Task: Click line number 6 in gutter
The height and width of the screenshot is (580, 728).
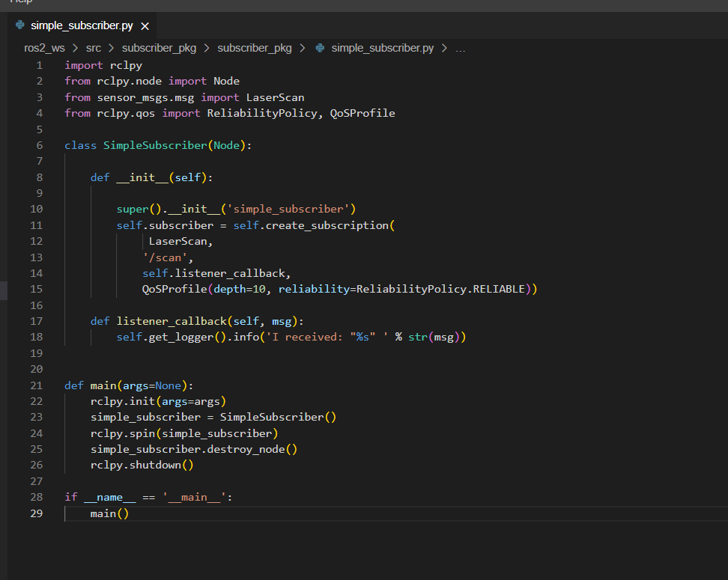Action: click(40, 146)
